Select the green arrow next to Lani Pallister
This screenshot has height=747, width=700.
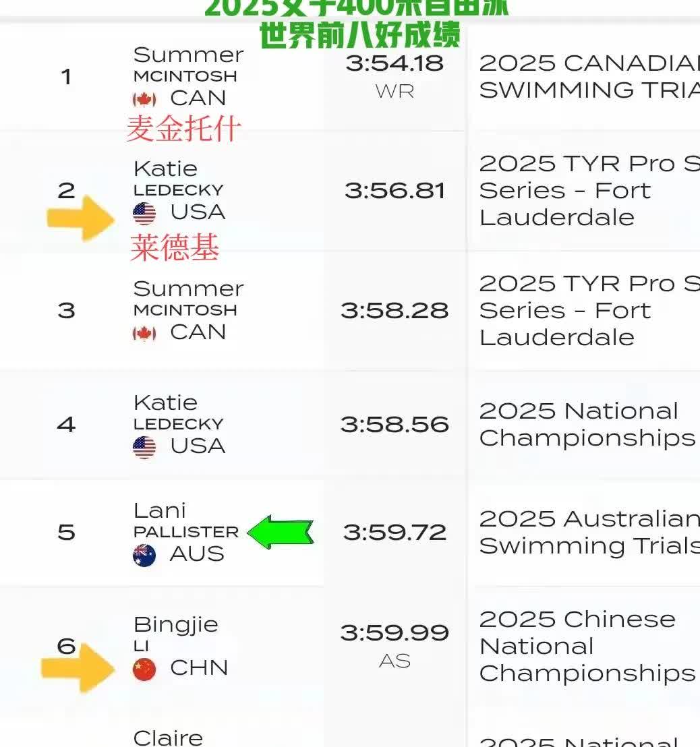[x=280, y=533]
